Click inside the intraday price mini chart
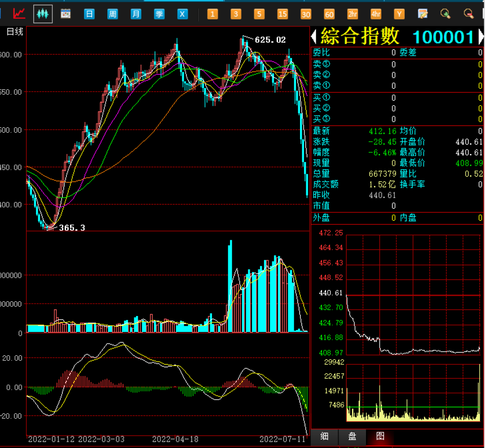The width and height of the screenshot is (485, 448). [413, 294]
